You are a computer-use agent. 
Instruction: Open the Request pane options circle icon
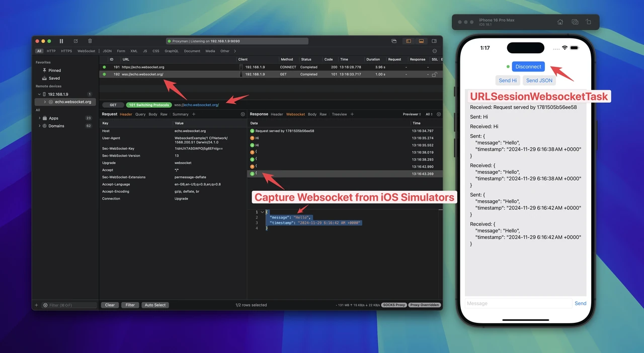tap(243, 114)
